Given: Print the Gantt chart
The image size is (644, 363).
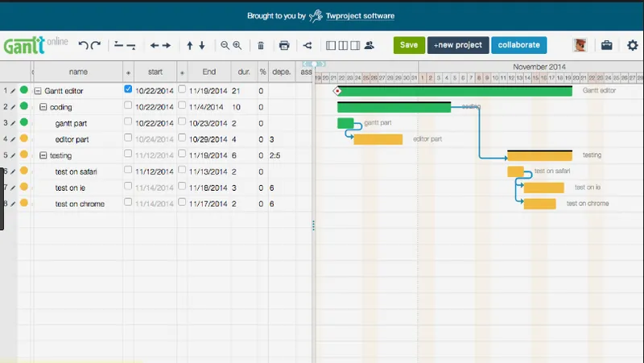Looking at the screenshot, I should (284, 45).
